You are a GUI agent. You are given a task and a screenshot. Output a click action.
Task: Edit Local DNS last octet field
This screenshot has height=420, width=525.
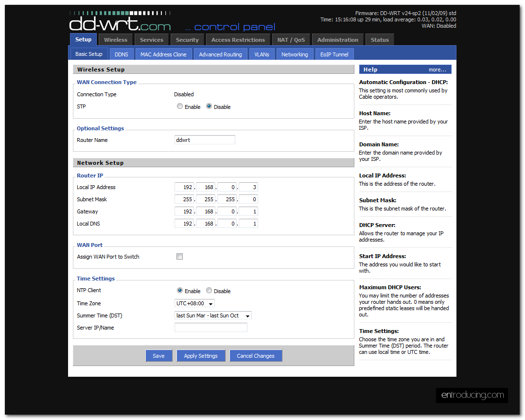[x=248, y=224]
